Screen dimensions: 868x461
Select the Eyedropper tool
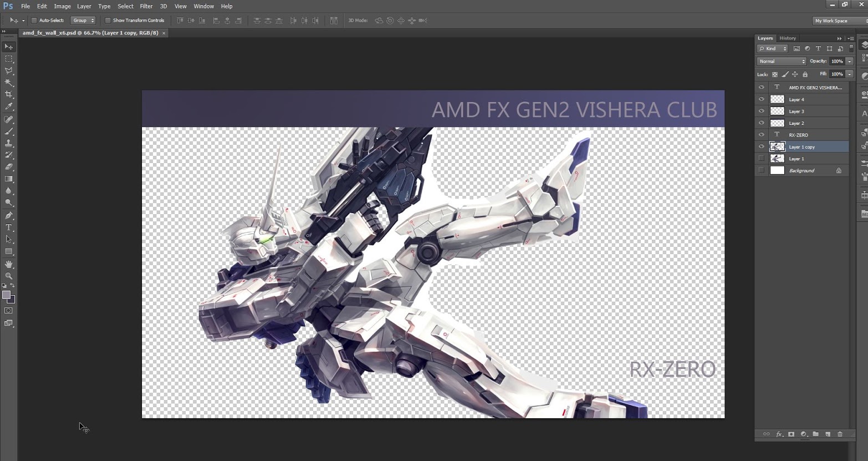[9, 107]
